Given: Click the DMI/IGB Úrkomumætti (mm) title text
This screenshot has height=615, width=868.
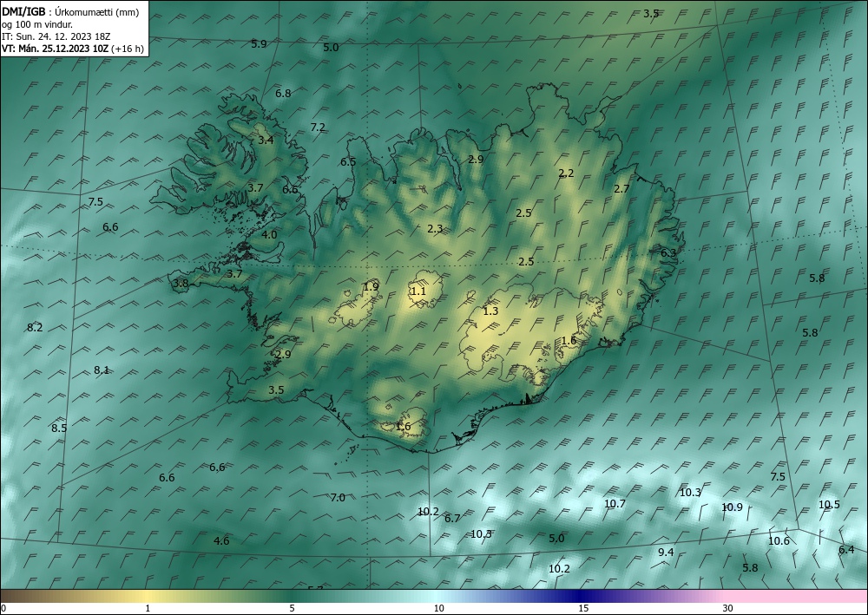Looking at the screenshot, I should tap(70, 11).
